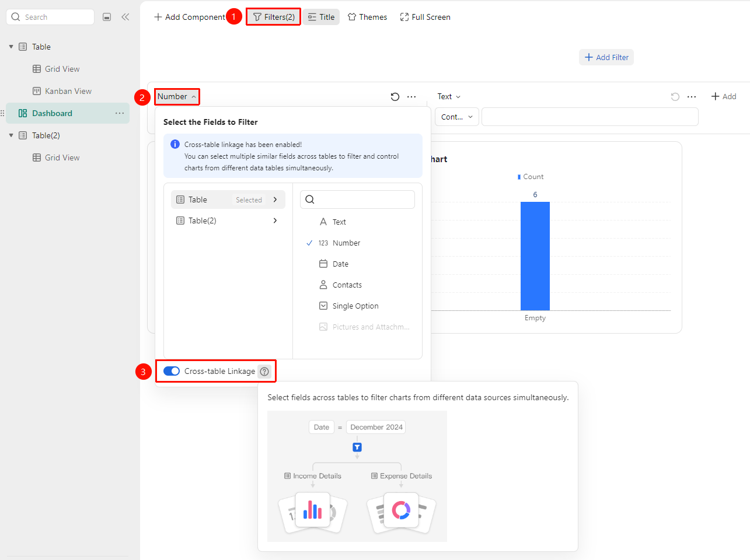Open the Kanban View in the sidebar

[x=68, y=91]
